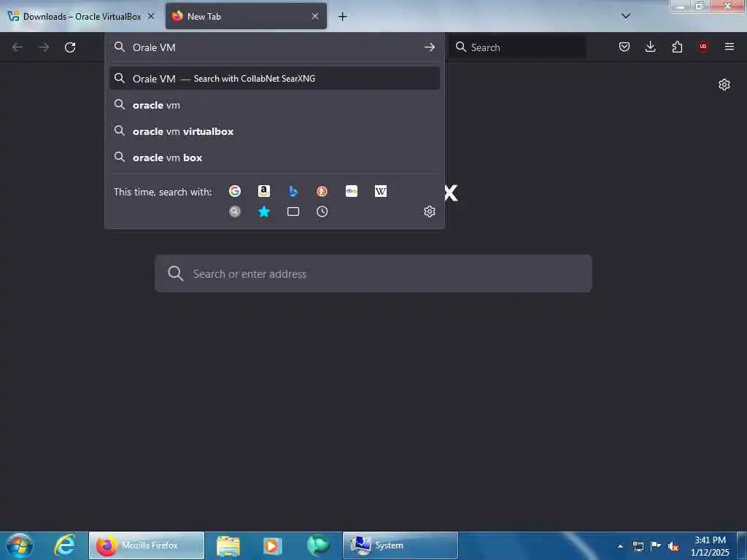Open search settings gear in dropdown
The height and width of the screenshot is (560, 747).
(x=429, y=211)
